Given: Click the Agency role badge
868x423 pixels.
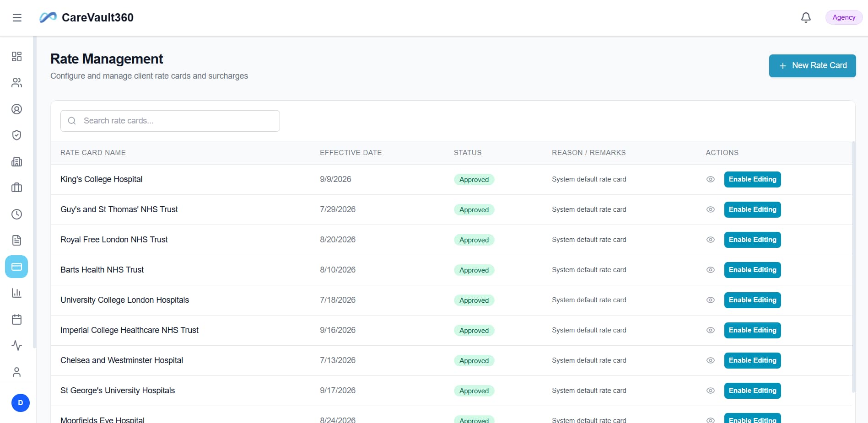Looking at the screenshot, I should 844,17.
